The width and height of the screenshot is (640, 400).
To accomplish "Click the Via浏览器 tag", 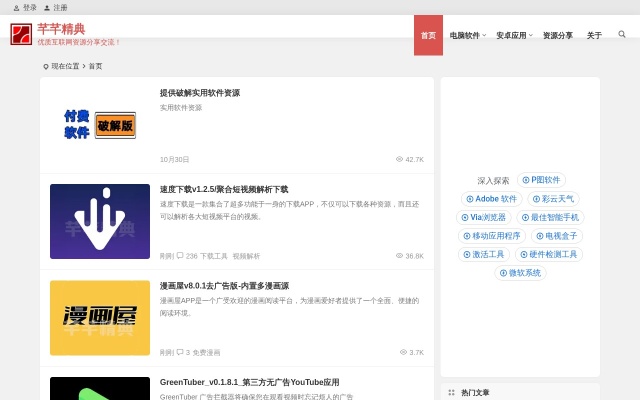I will [x=483, y=217].
